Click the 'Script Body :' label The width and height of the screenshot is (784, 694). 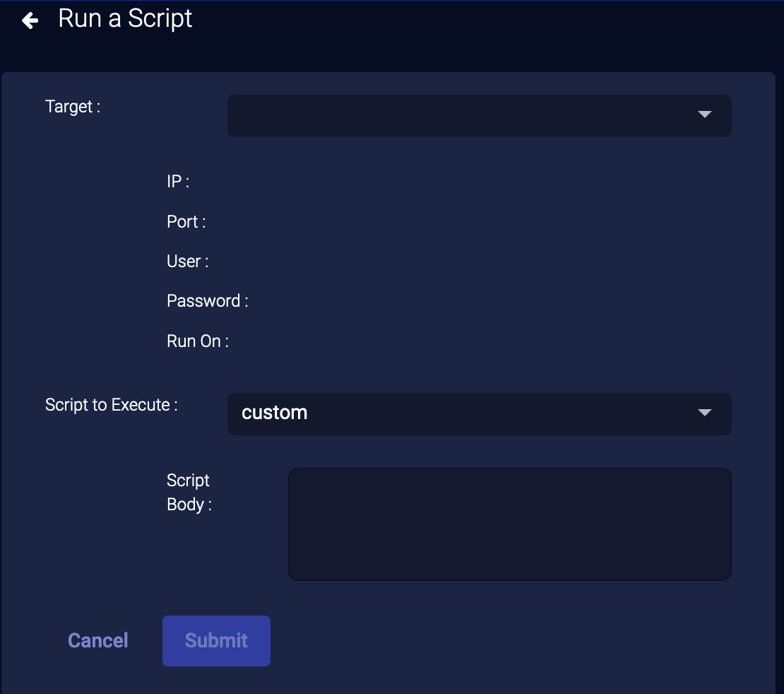(x=189, y=493)
